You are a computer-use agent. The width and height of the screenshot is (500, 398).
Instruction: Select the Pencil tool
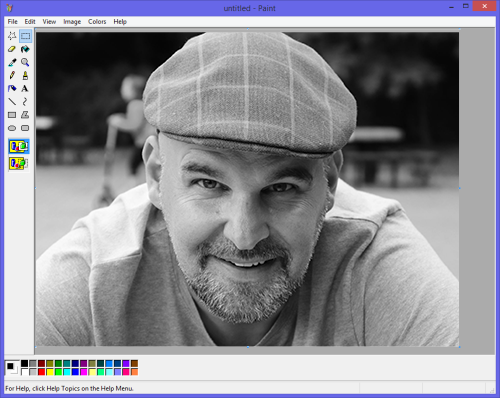click(12, 75)
